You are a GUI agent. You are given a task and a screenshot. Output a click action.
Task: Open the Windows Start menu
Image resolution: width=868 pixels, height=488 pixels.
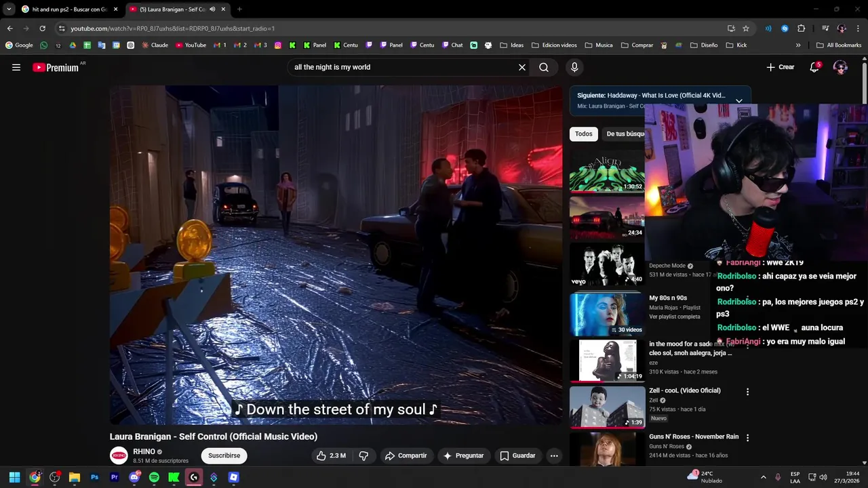click(14, 477)
